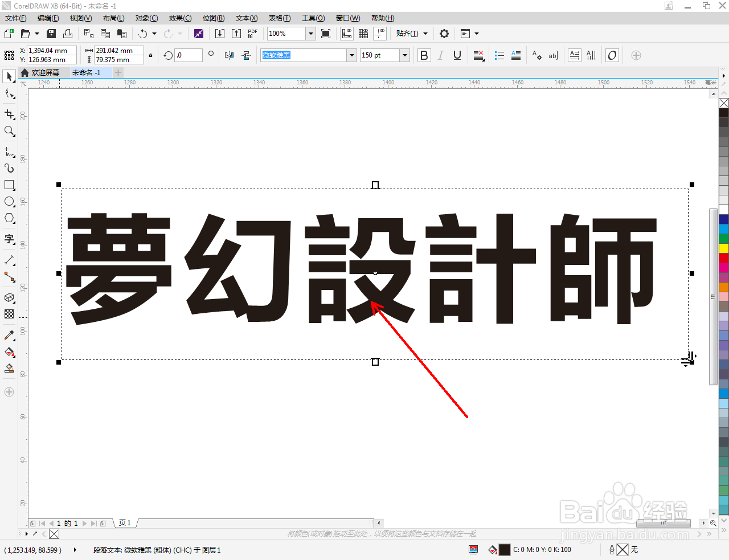Click the text alignment icon
The height and width of the screenshot is (560, 729).
click(x=479, y=55)
